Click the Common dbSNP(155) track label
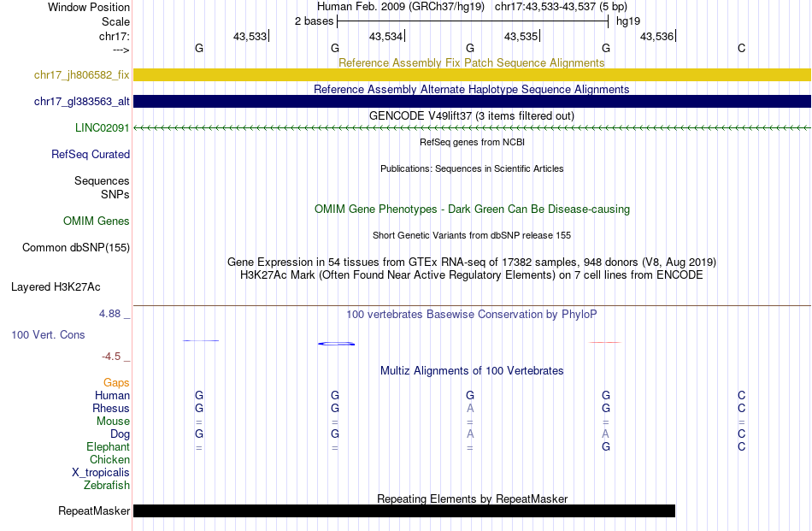This screenshot has height=531, width=812. pyautogui.click(x=76, y=248)
